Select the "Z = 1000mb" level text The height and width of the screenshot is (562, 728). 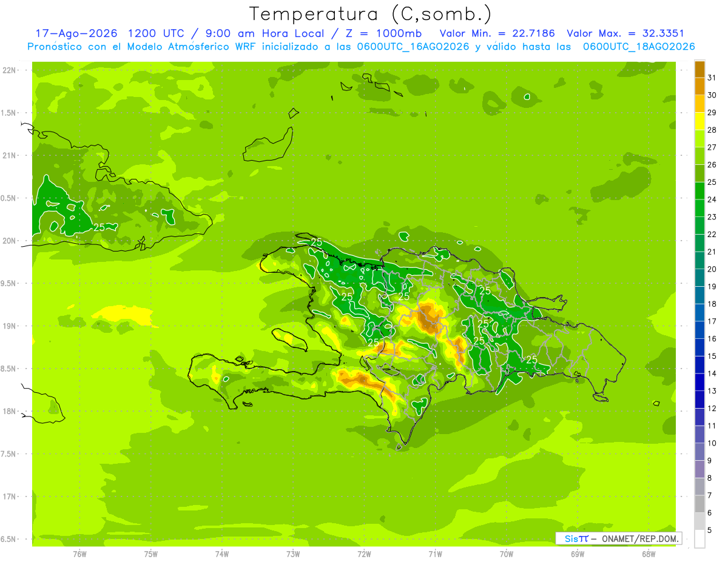(x=384, y=33)
